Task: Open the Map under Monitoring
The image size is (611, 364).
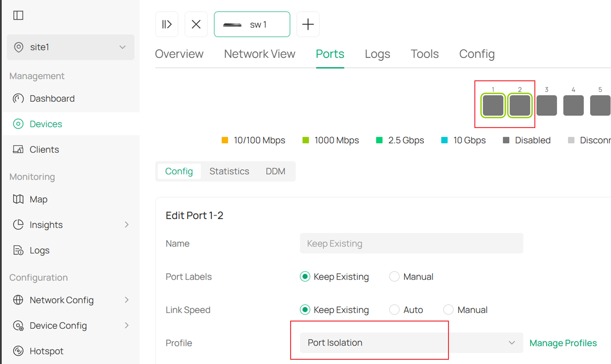Action: point(38,199)
